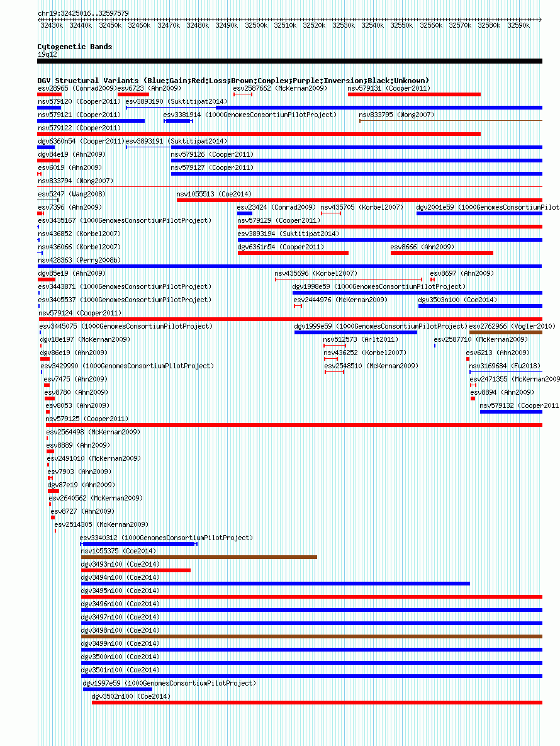560x746 pixels.
Task: Click nsv1055513 (Coe2014) variant label
Action: [214, 194]
